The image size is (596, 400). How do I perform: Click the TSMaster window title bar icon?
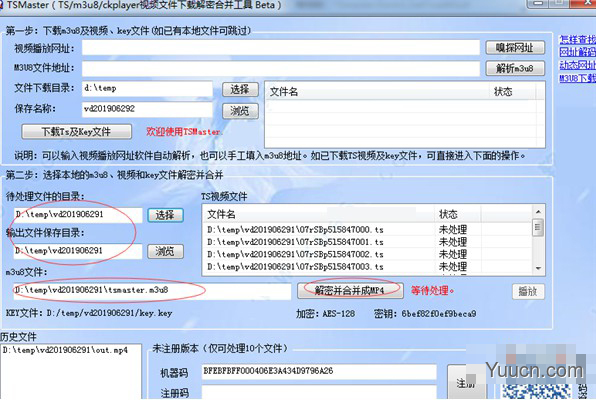tap(2, 5)
